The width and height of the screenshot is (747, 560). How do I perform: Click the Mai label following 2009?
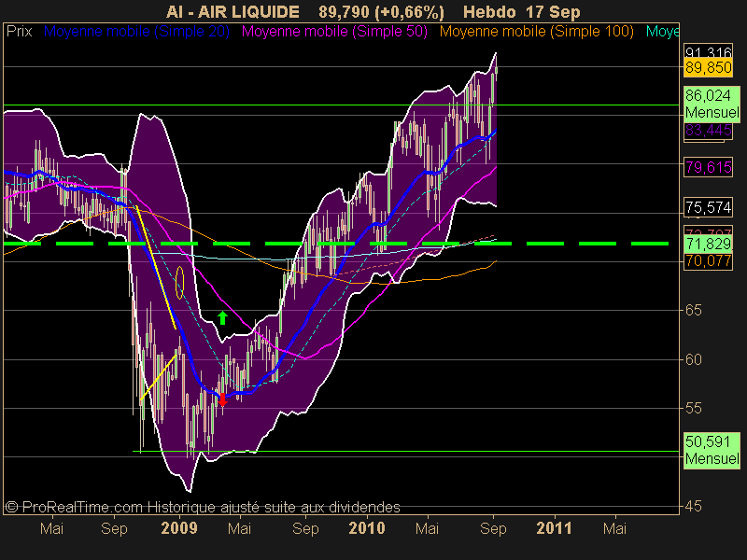tap(239, 528)
